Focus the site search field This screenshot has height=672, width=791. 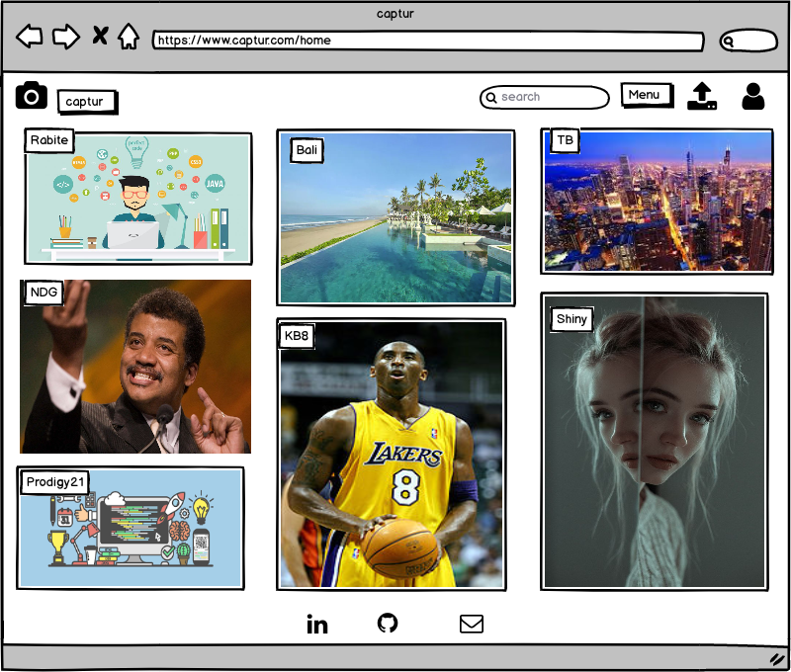[545, 97]
